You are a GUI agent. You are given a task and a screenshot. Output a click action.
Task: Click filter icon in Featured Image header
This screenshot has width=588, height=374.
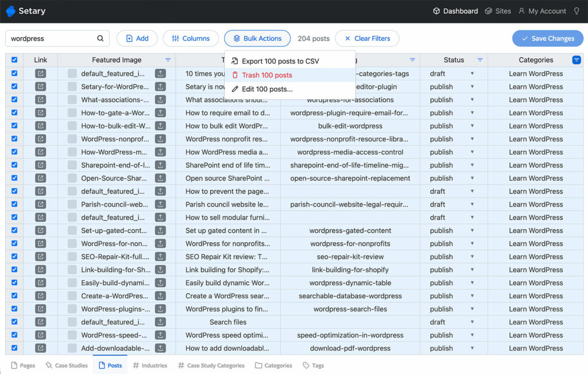coord(168,60)
